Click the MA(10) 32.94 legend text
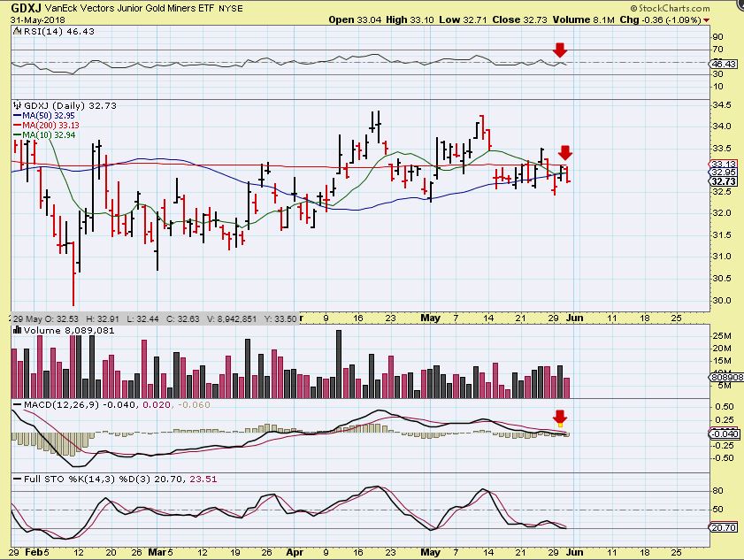744x560 pixels. (x=49, y=135)
